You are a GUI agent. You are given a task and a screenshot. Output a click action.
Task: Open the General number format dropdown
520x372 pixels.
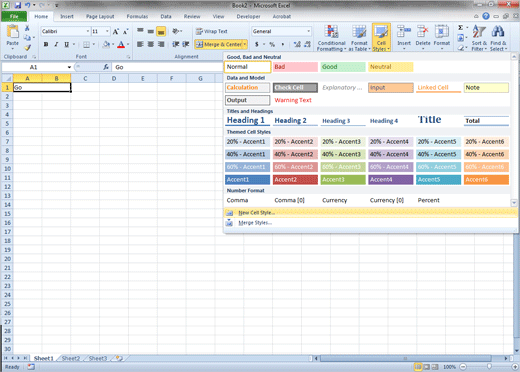(308, 31)
